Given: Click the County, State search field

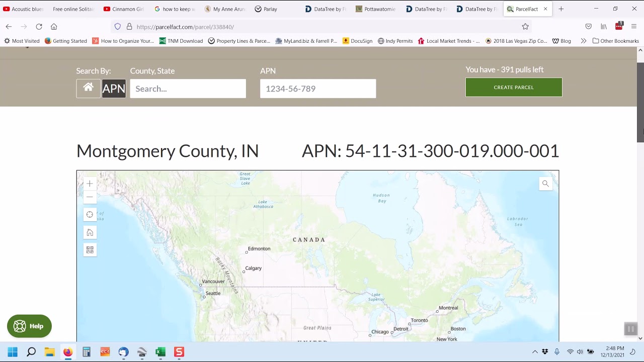Looking at the screenshot, I should tap(188, 88).
